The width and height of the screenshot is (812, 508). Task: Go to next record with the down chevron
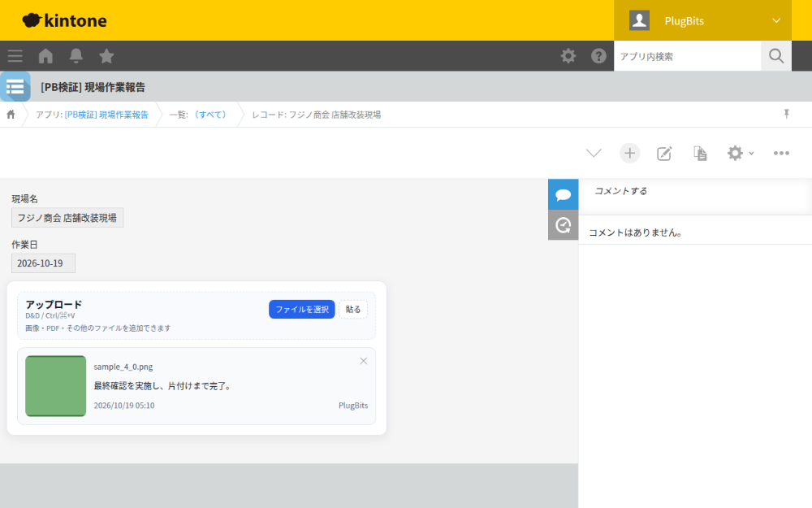click(594, 153)
